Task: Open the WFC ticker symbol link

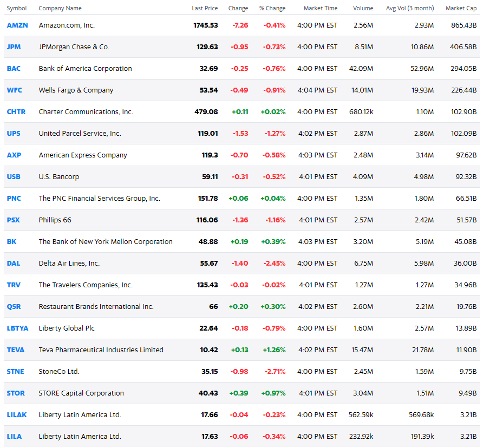Action: click(x=15, y=90)
